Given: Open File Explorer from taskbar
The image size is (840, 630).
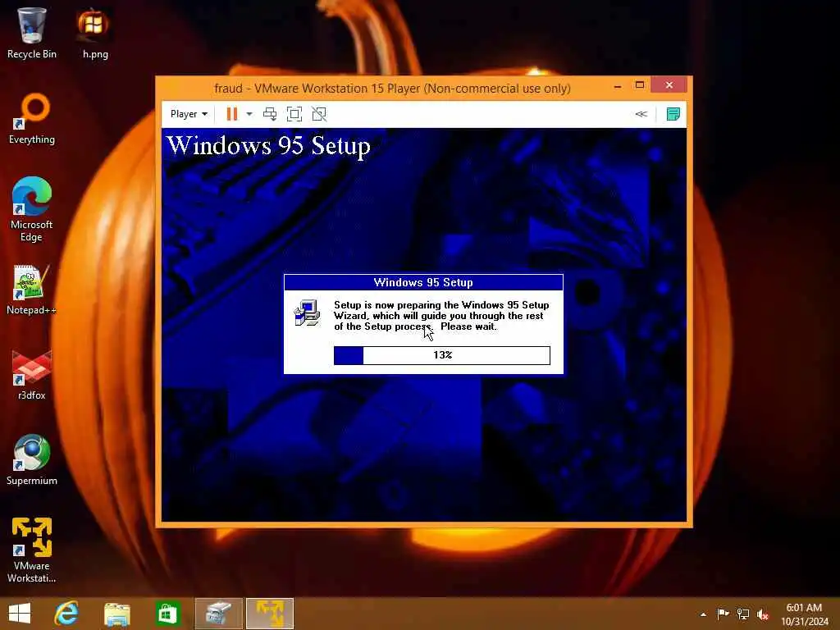Looking at the screenshot, I should coord(117,614).
